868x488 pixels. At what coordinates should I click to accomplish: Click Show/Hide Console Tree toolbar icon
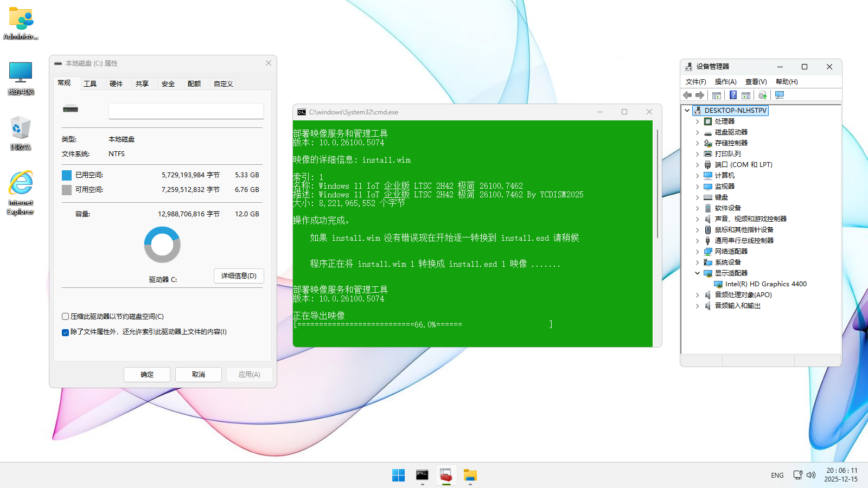coord(717,95)
